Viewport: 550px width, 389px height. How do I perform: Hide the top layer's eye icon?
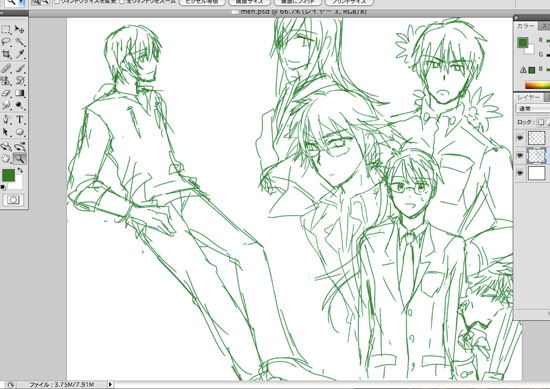click(520, 138)
